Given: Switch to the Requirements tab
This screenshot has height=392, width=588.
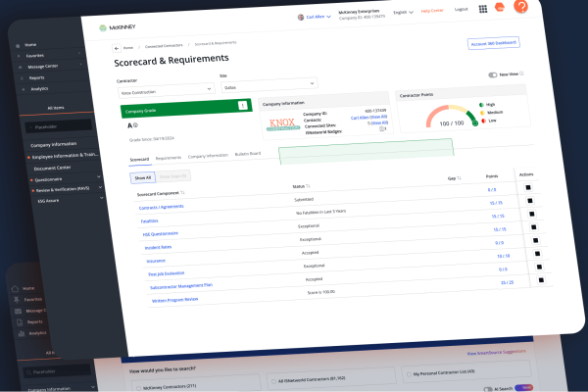Looking at the screenshot, I should (x=169, y=158).
